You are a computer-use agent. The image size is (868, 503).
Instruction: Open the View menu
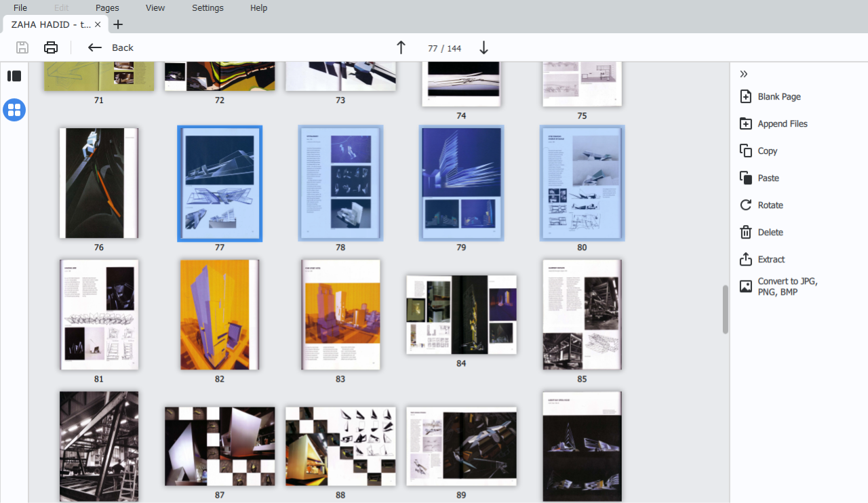(x=155, y=8)
